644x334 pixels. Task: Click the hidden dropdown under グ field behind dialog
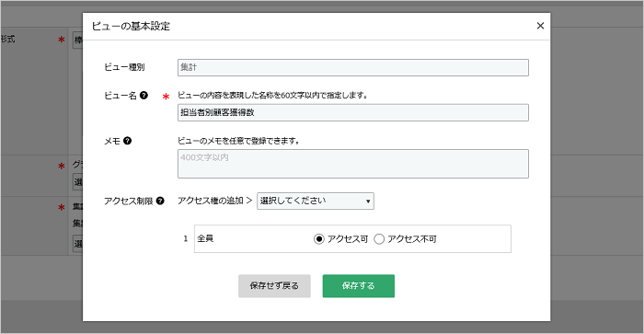click(77, 182)
